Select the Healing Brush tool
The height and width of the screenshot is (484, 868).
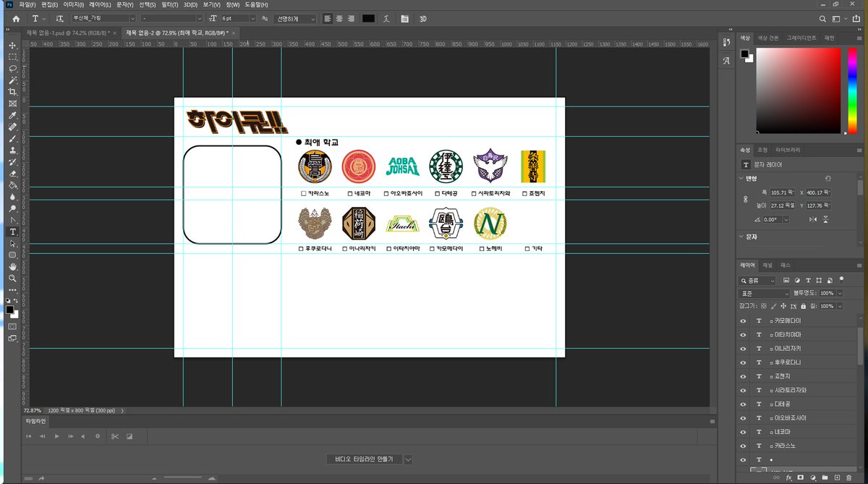pos(12,127)
